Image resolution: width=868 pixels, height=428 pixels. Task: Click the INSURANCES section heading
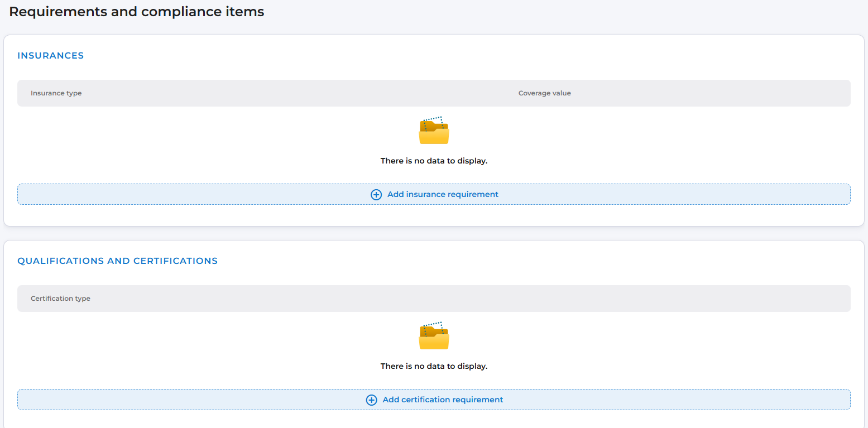51,56
